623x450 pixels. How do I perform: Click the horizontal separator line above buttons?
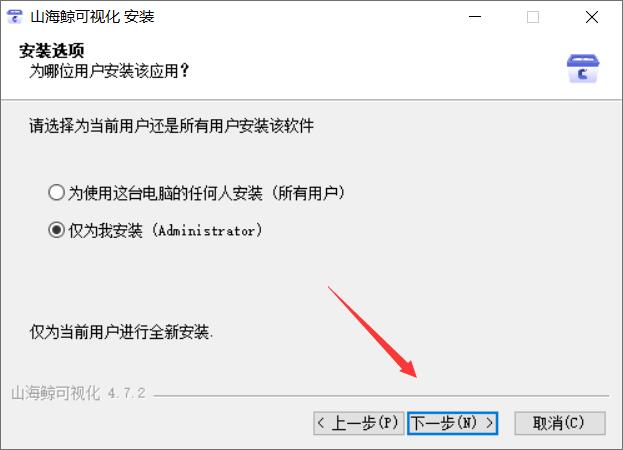381,396
